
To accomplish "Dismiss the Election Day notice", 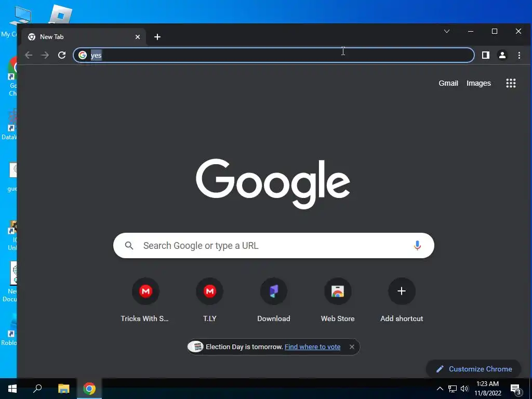I will 352,347.
